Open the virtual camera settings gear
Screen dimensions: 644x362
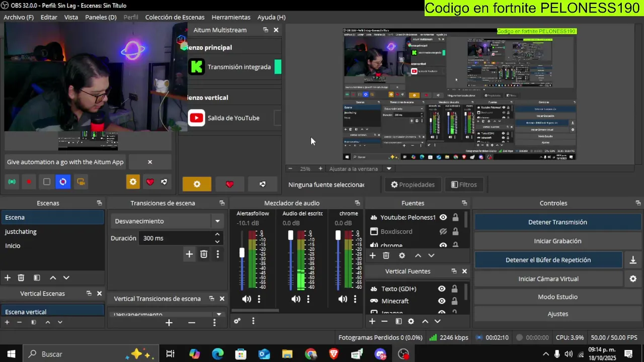point(633,279)
